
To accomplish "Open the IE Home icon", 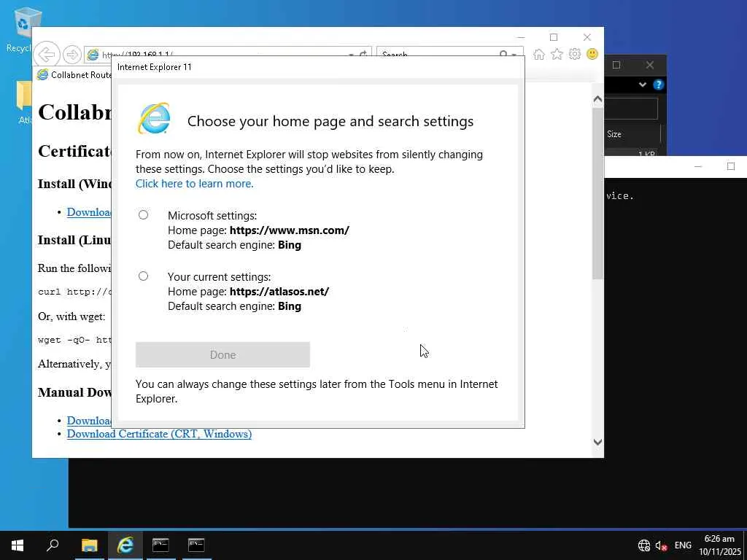I will (539, 54).
